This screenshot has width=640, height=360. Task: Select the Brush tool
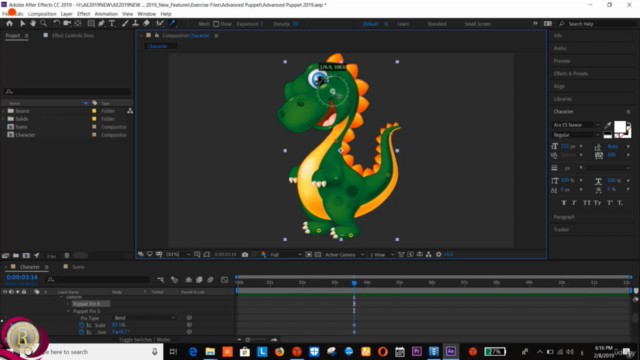125,24
